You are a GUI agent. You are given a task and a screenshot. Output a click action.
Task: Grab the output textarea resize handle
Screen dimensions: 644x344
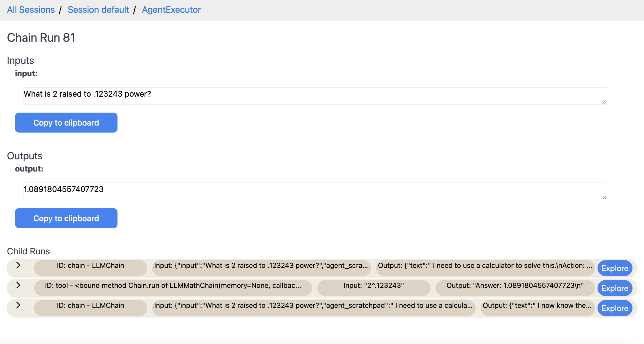pyautogui.click(x=604, y=197)
